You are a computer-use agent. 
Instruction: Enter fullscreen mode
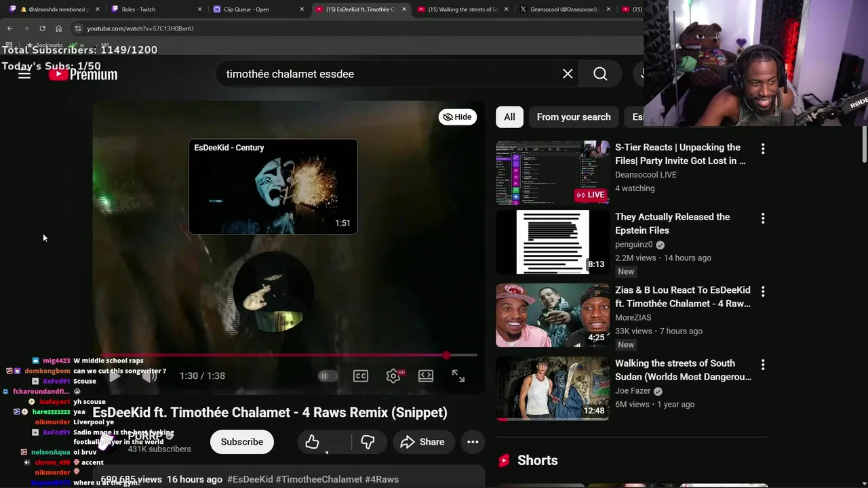pyautogui.click(x=458, y=375)
